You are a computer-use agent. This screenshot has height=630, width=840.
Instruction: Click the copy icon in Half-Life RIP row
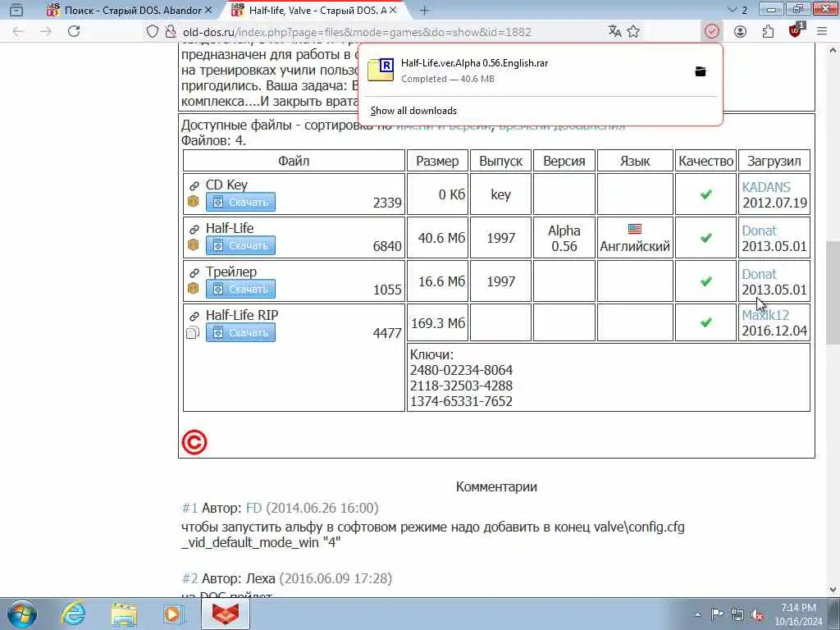(x=193, y=332)
